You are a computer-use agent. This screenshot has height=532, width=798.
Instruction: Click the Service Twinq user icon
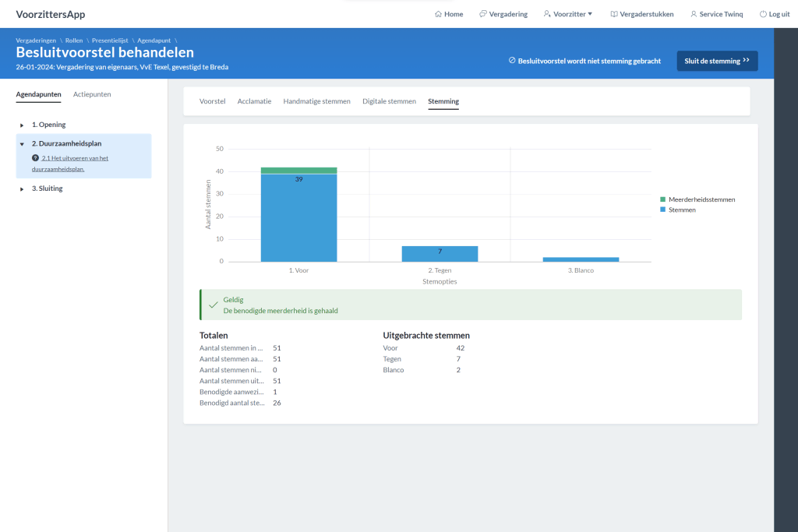[x=694, y=14]
